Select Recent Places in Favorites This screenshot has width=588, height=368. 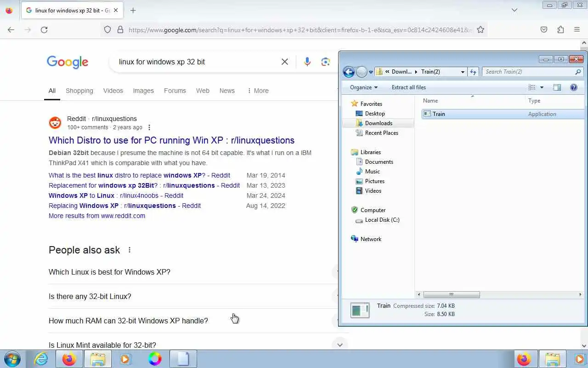[x=381, y=133]
